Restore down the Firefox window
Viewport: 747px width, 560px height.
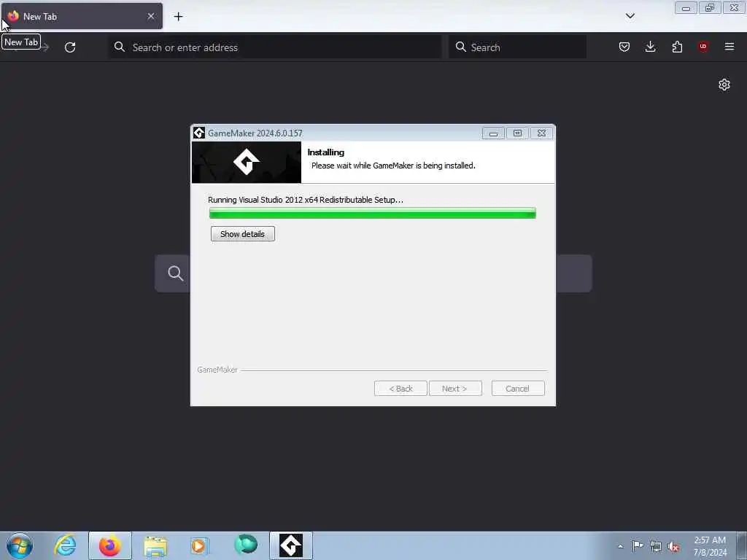pyautogui.click(x=710, y=8)
